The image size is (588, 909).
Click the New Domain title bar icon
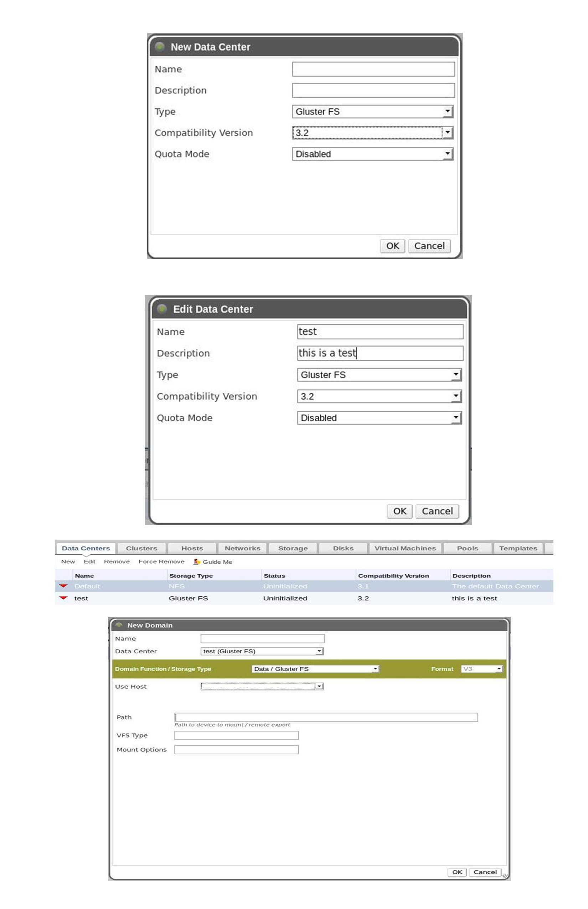119,625
